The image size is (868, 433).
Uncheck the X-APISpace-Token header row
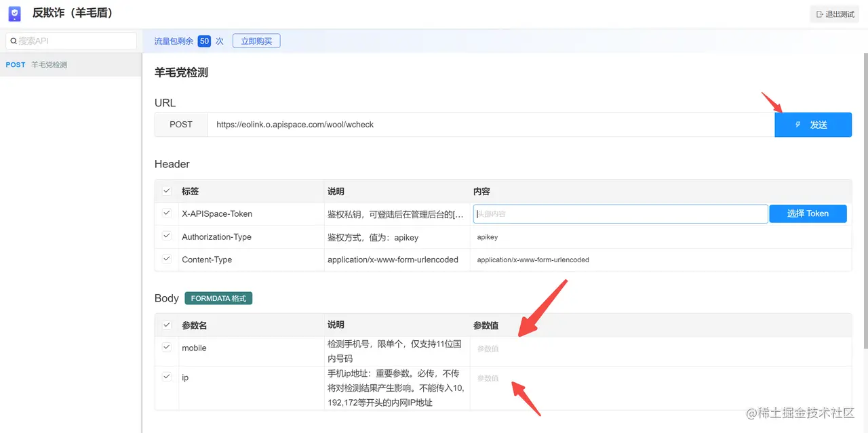(166, 213)
